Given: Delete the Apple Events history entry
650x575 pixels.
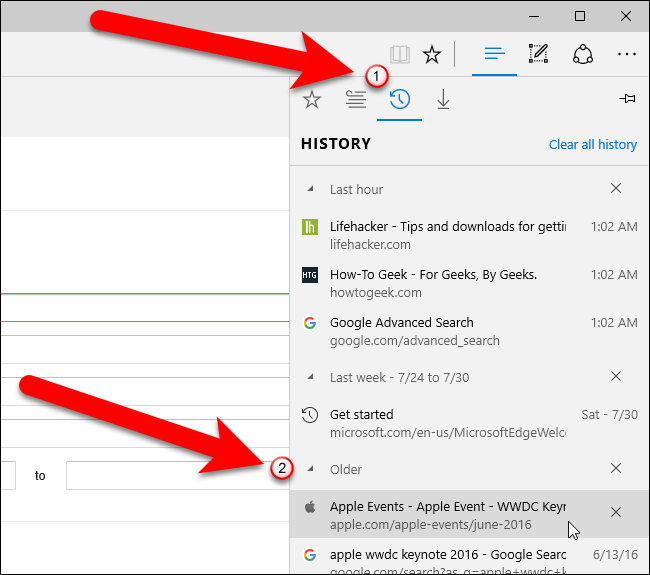Looking at the screenshot, I should coord(616,512).
